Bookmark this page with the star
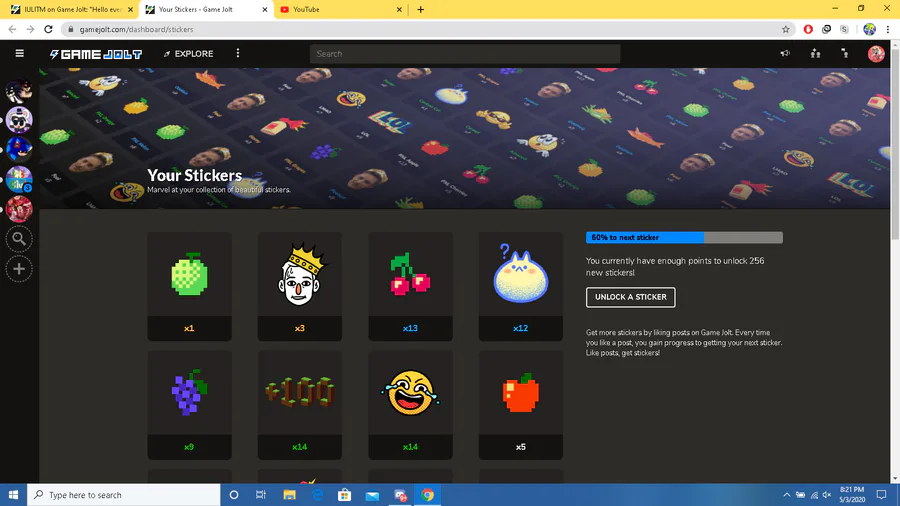 [786, 29]
